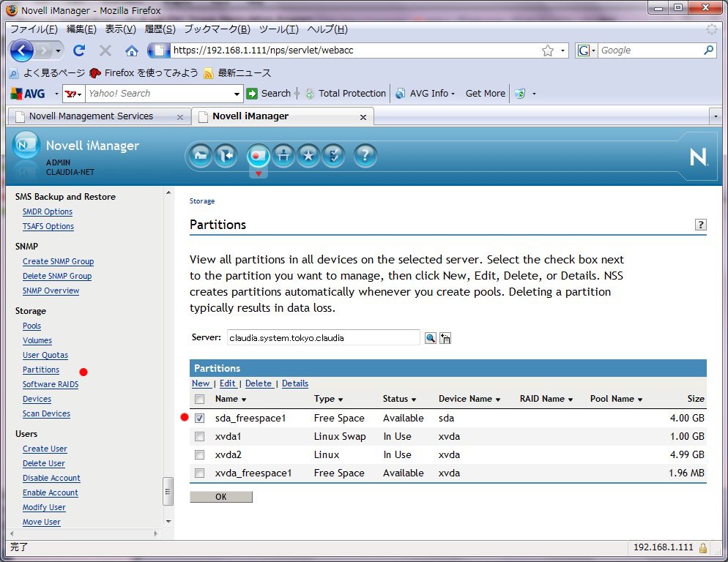Click Total Protection toolbar icon
728x562 pixels.
click(310, 93)
